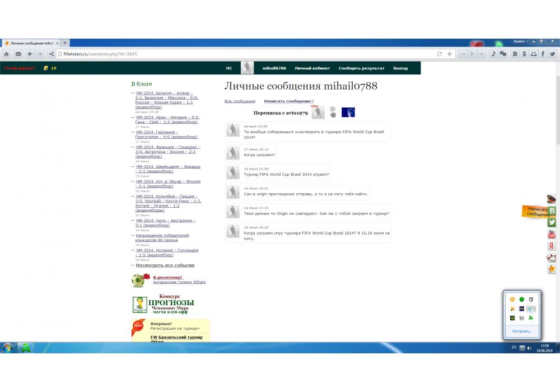
Task: Select Сообщить результат in top menu
Action: tap(361, 68)
